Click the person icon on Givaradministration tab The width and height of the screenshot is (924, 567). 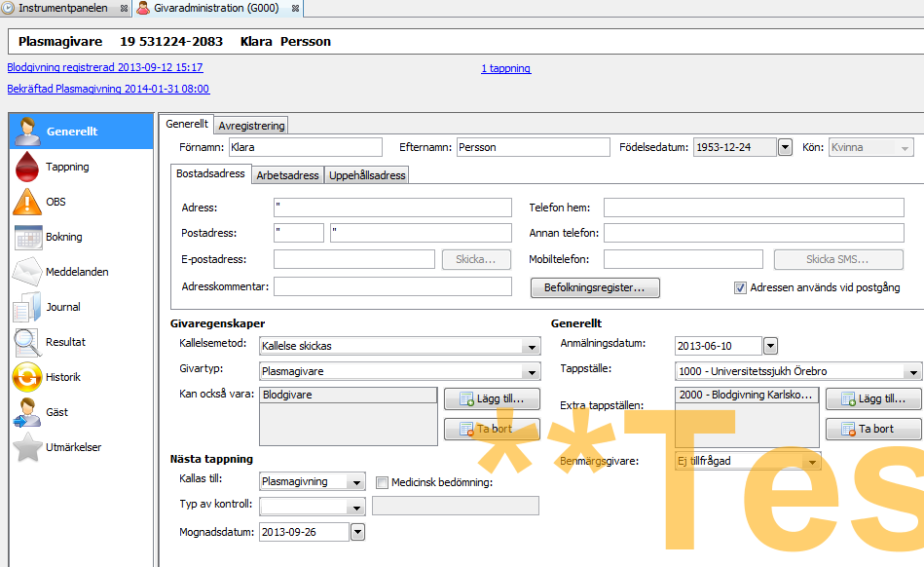point(143,8)
